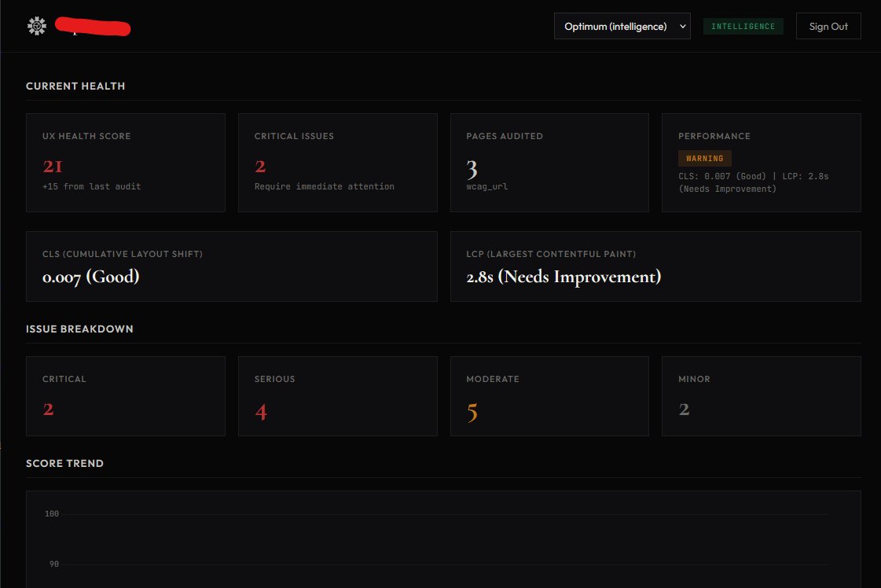Click the Score Trend section header
The width and height of the screenshot is (881, 588).
65,463
